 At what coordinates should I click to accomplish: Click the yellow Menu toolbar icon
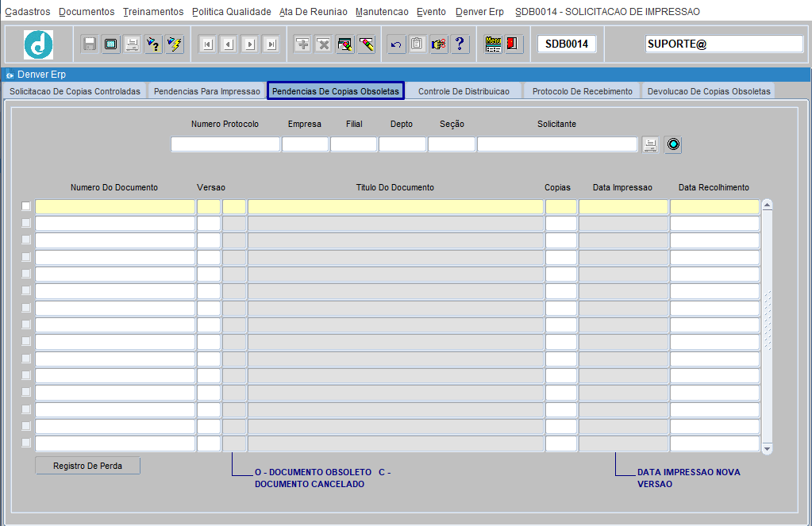pyautogui.click(x=493, y=44)
